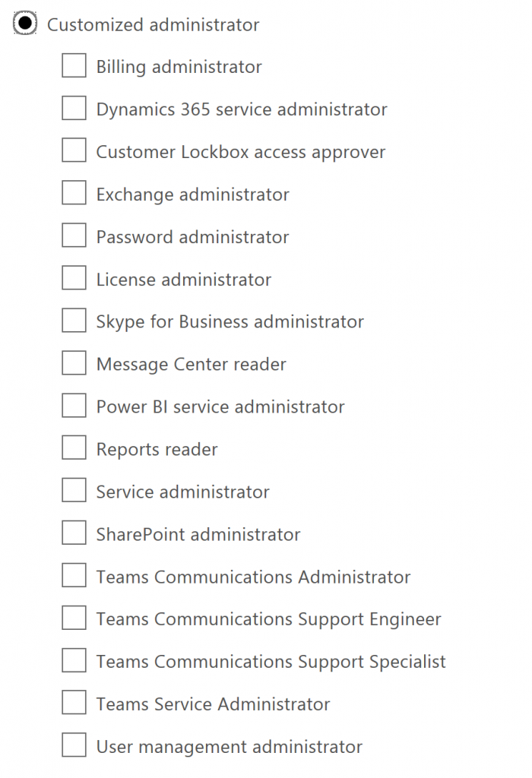Enable Teams Communications Support Engineer
Image resolution: width=532 pixels, height=778 pixels.
(74, 618)
